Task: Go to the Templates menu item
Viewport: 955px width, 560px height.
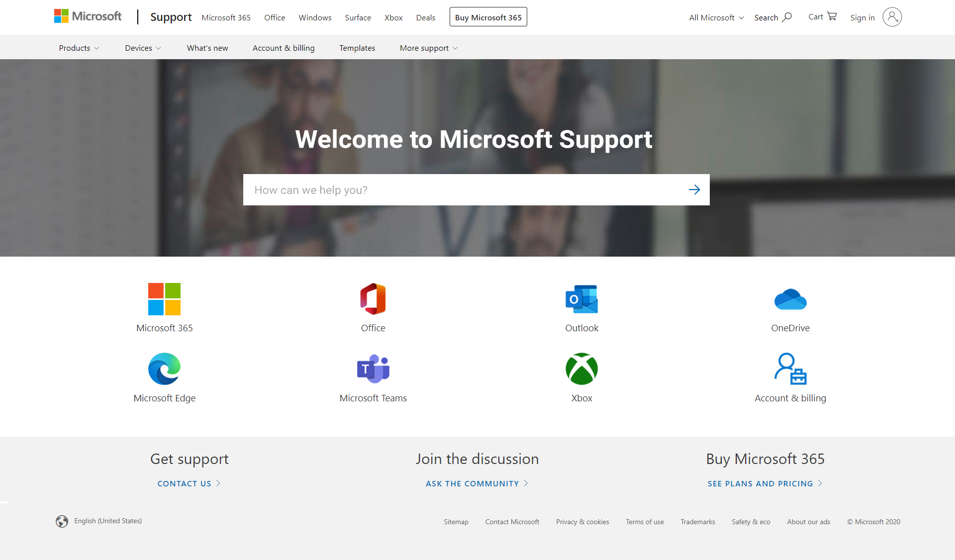Action: coord(357,48)
